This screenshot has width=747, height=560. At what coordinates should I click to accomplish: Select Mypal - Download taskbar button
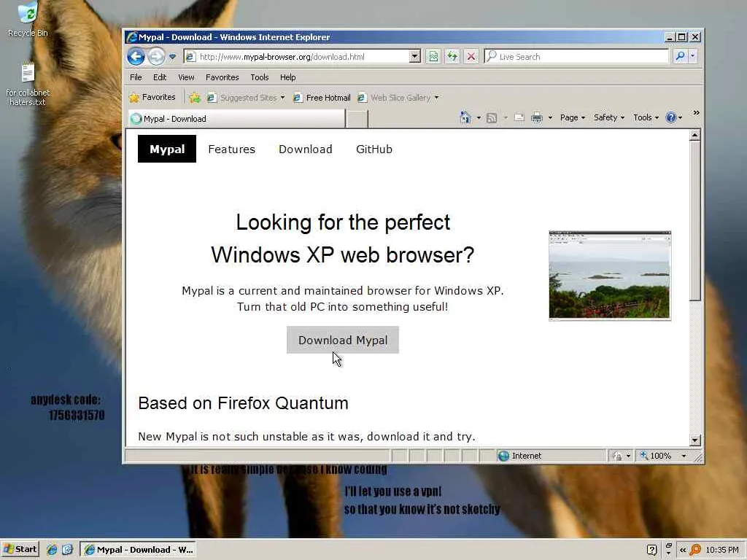click(139, 550)
